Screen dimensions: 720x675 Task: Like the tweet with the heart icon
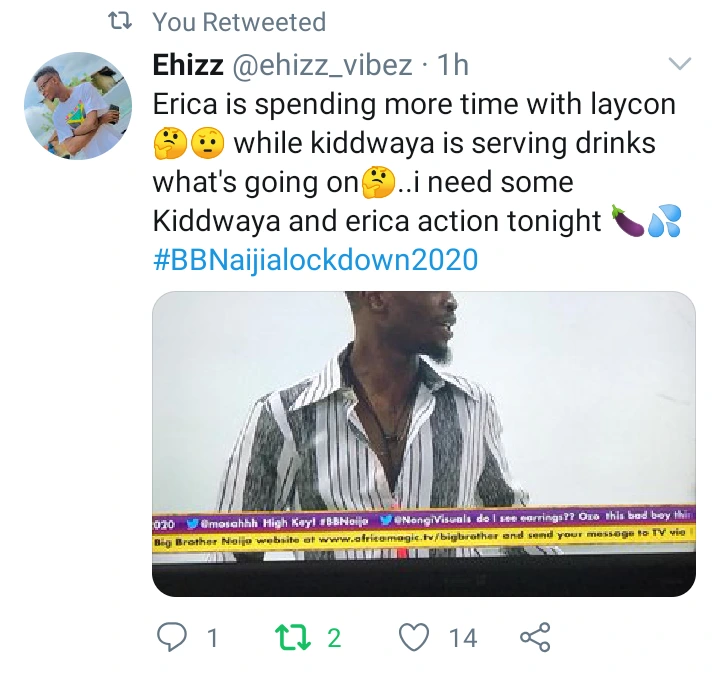point(413,637)
